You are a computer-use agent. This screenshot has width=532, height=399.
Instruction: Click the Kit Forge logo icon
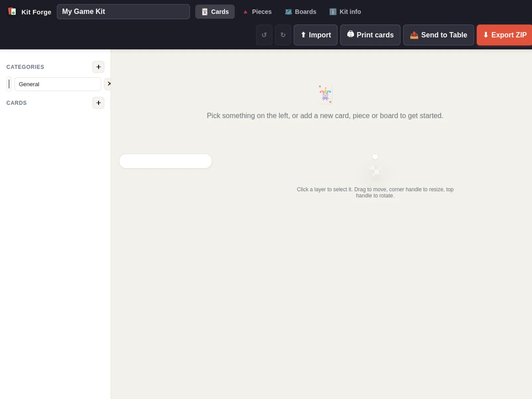click(12, 11)
